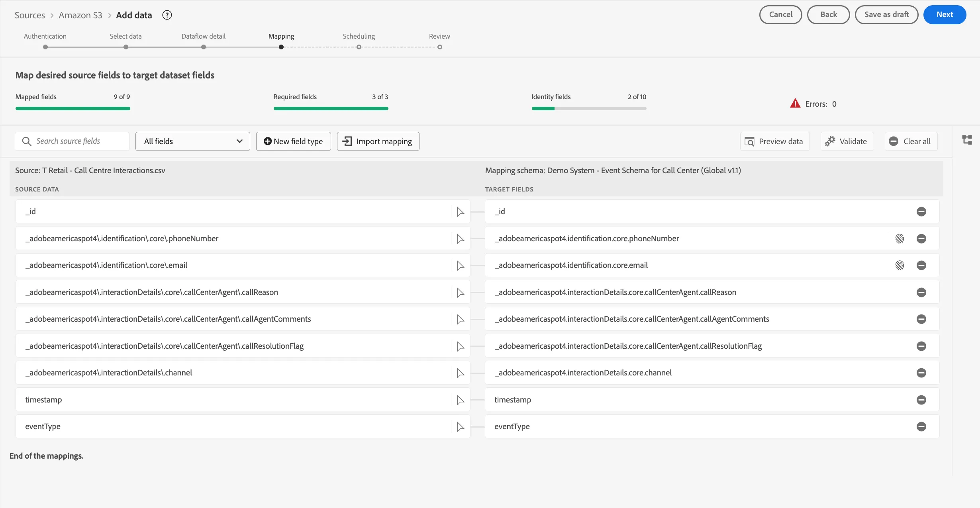Click Clear all mappings button
980x508 pixels.
[x=911, y=141]
